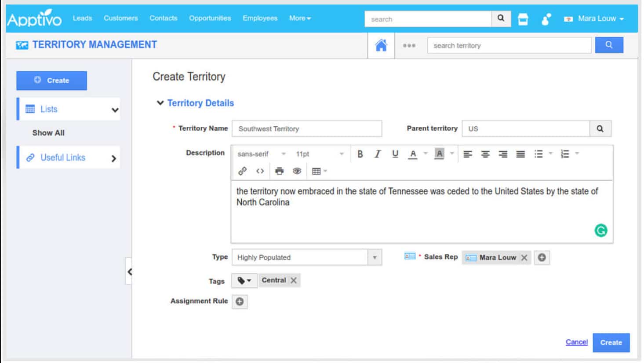Open the More menu
This screenshot has height=363, width=644.
coord(300,18)
